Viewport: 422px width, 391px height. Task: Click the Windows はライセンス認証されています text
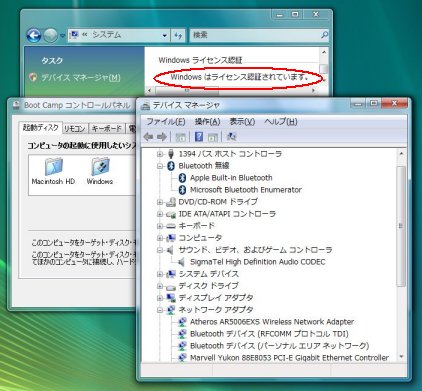[x=239, y=77]
